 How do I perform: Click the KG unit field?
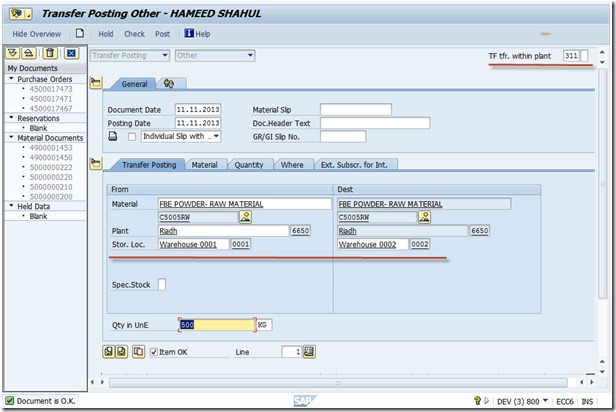[264, 325]
